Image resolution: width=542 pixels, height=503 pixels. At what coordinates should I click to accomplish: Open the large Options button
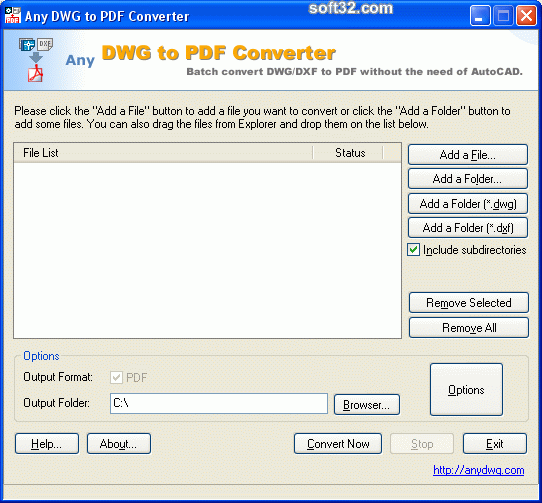(466, 390)
